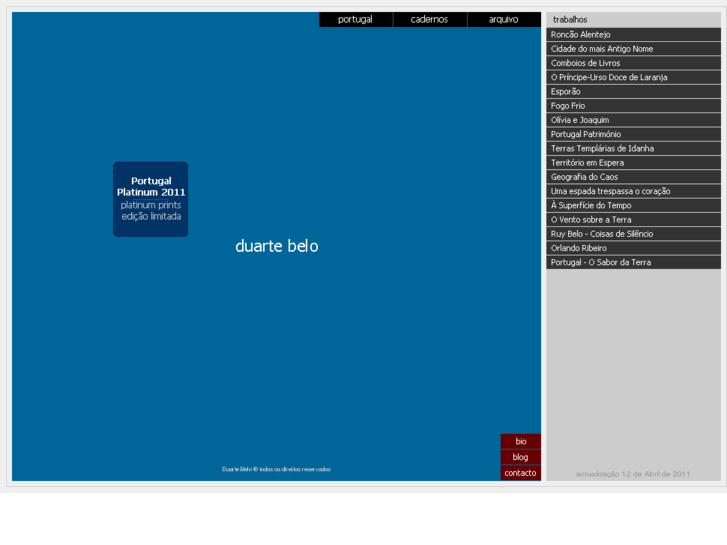Click the Portugal Platinum 2011 box

tap(151, 199)
